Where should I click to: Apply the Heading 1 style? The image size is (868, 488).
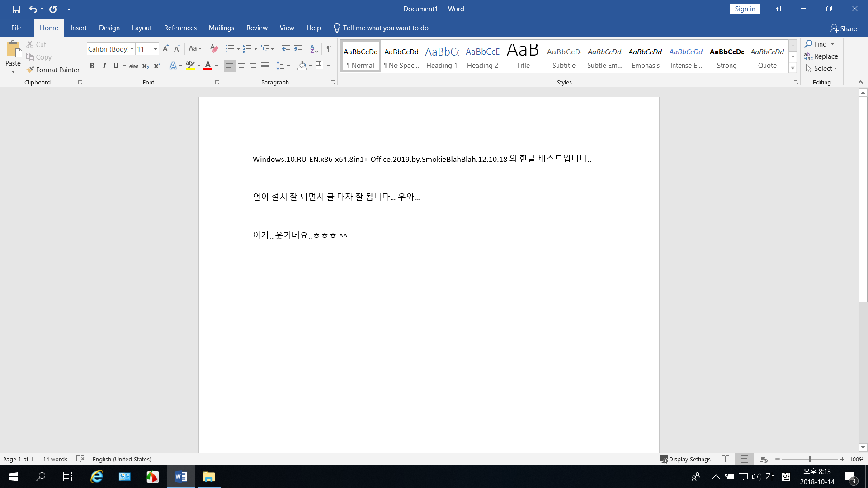point(442,56)
